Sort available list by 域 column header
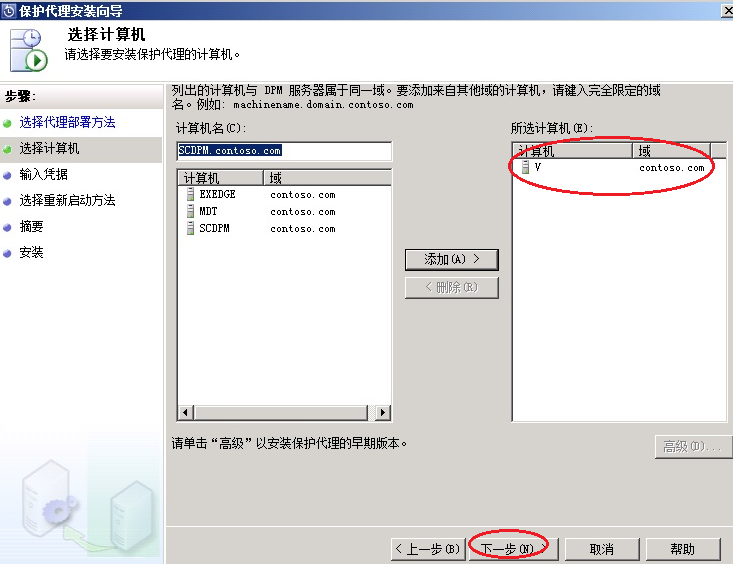The image size is (733, 564). [x=327, y=178]
